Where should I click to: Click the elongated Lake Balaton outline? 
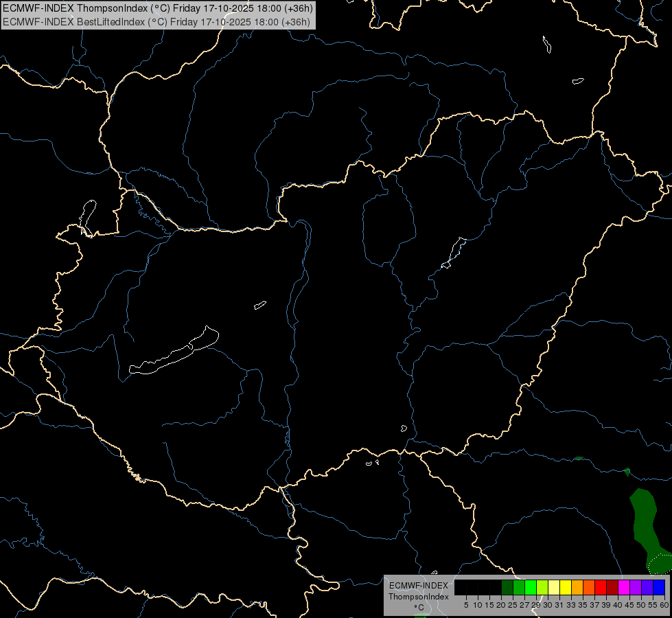[174, 350]
